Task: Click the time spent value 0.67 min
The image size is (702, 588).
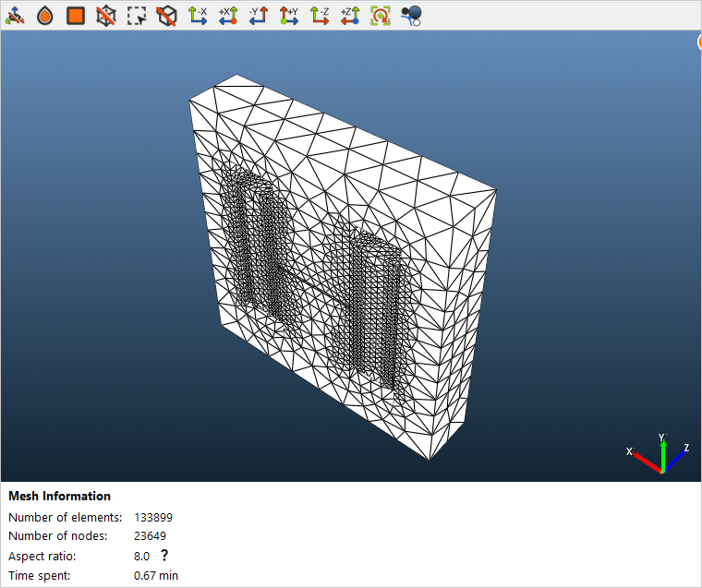Action: click(156, 575)
